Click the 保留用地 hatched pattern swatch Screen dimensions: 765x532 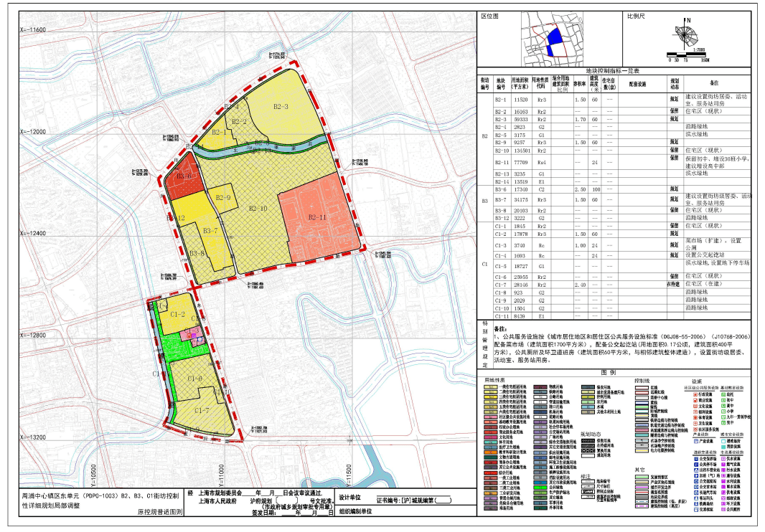pyautogui.click(x=588, y=441)
